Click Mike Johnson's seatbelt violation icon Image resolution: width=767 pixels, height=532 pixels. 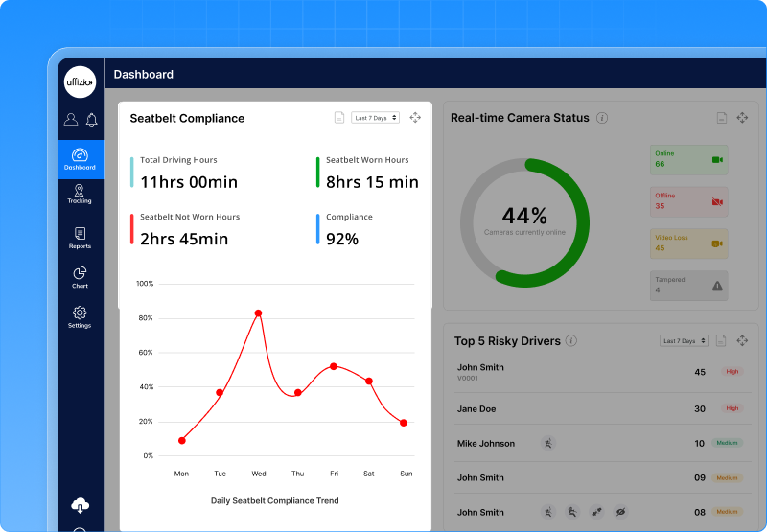pyautogui.click(x=548, y=443)
